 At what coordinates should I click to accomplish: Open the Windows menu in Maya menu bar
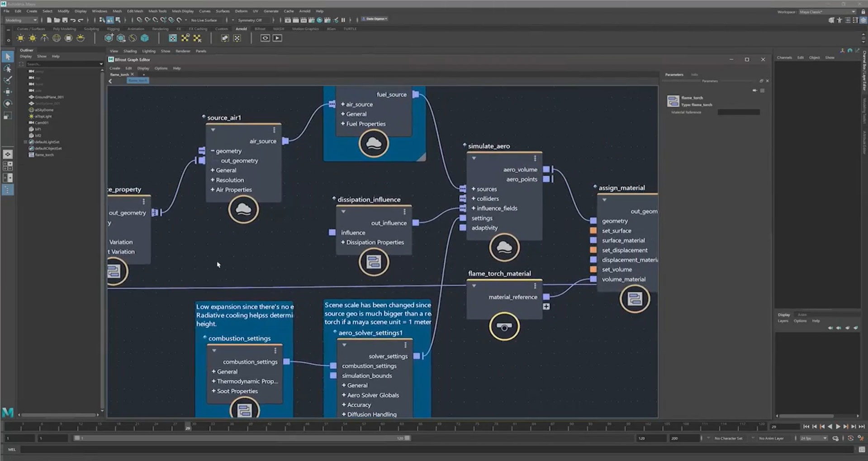pos(100,11)
